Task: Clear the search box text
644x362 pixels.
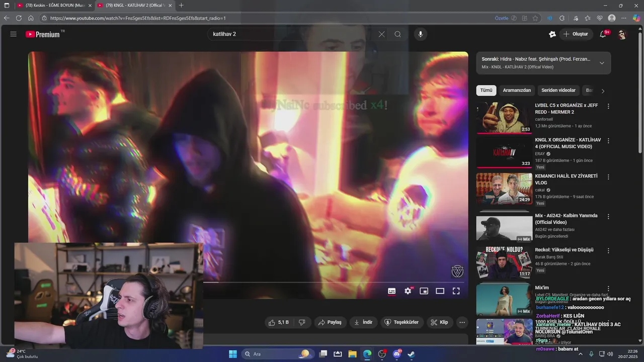Action: point(381,34)
